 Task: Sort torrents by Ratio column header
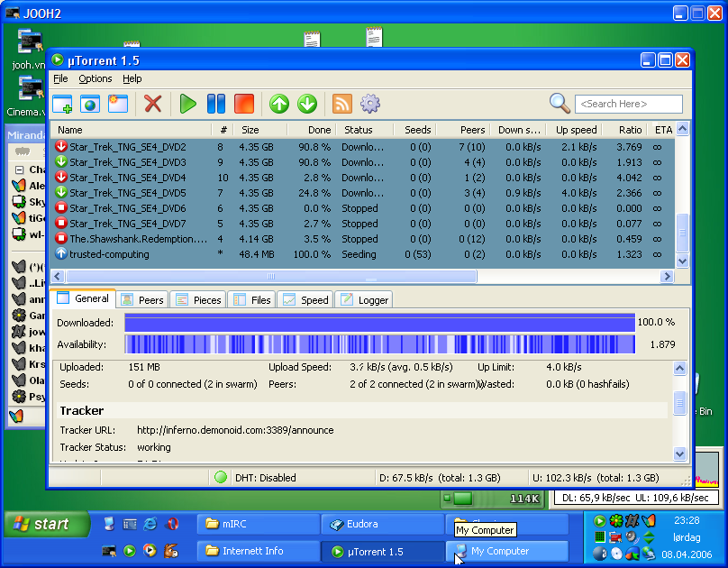click(625, 130)
